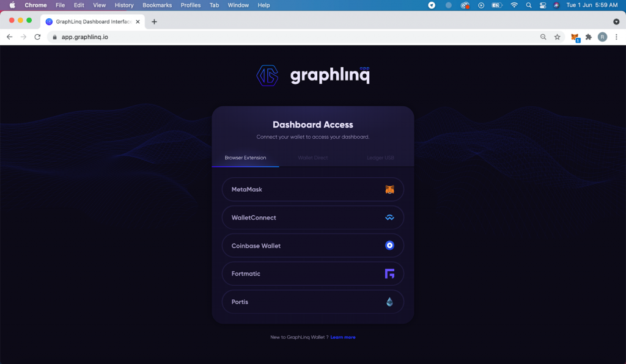Open the Wi-Fi status menu
This screenshot has width=626, height=364.
514,5
